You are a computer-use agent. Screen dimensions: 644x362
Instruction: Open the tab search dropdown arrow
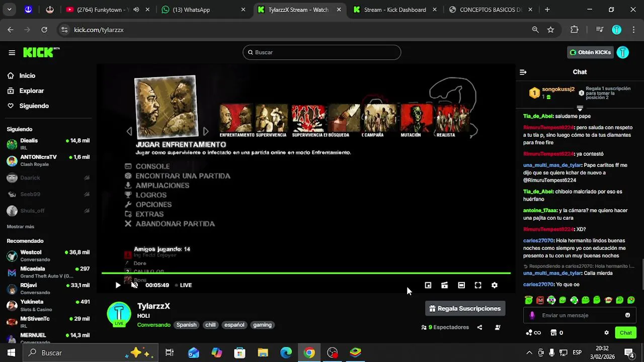point(9,10)
